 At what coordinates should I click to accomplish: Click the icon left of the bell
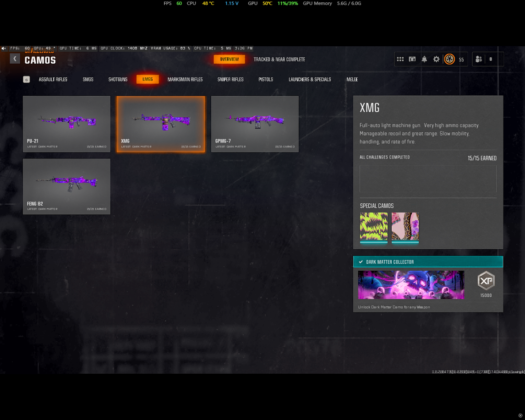click(412, 59)
